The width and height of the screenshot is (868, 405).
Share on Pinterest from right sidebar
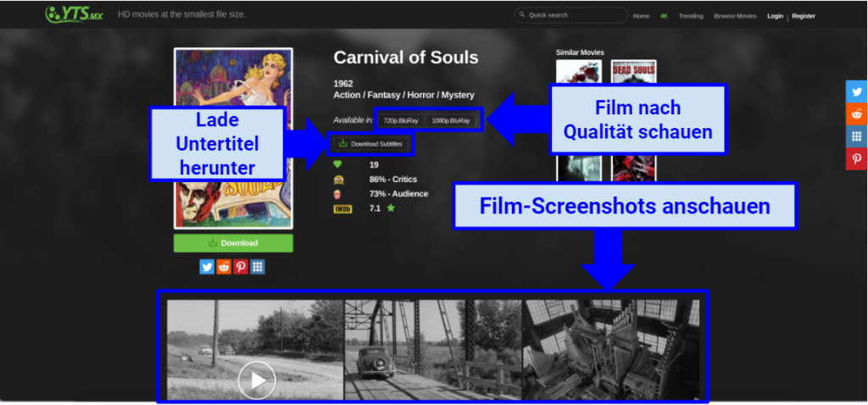(x=856, y=158)
